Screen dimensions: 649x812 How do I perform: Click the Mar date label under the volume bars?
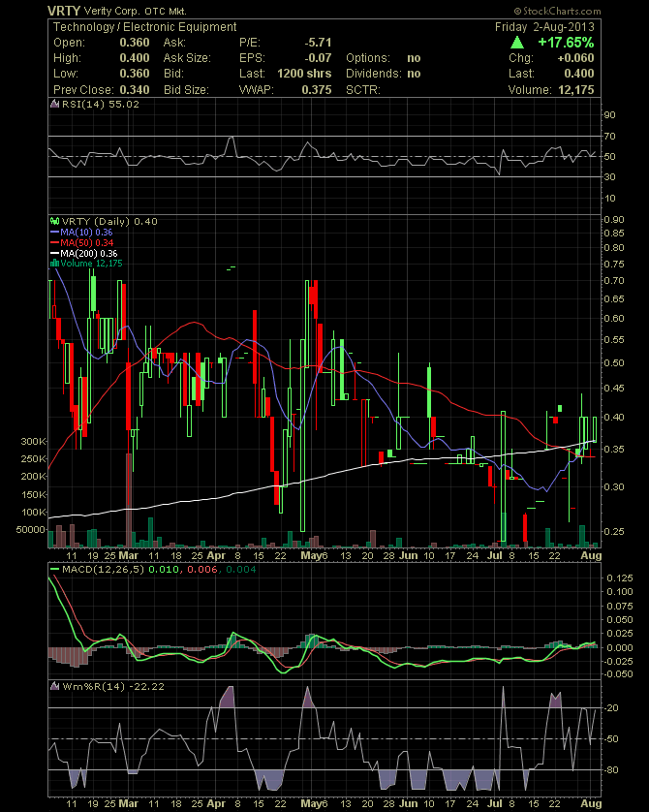[x=129, y=555]
